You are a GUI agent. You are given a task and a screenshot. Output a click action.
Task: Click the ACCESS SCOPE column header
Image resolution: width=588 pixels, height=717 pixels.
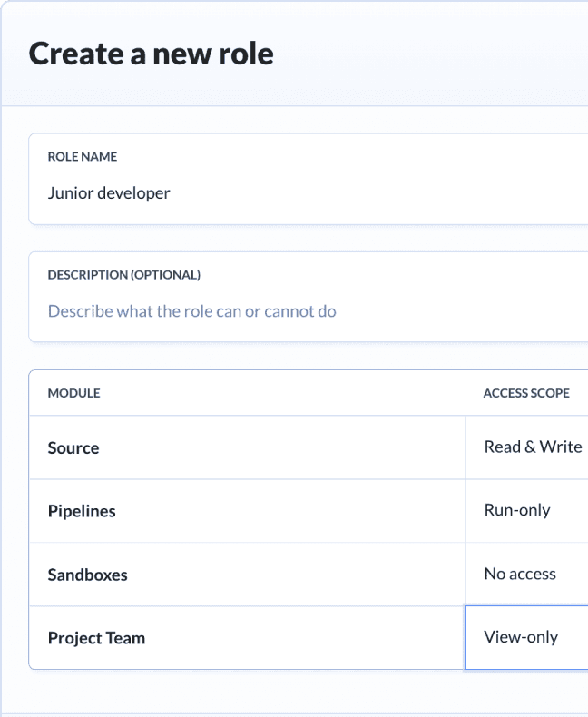tap(526, 393)
